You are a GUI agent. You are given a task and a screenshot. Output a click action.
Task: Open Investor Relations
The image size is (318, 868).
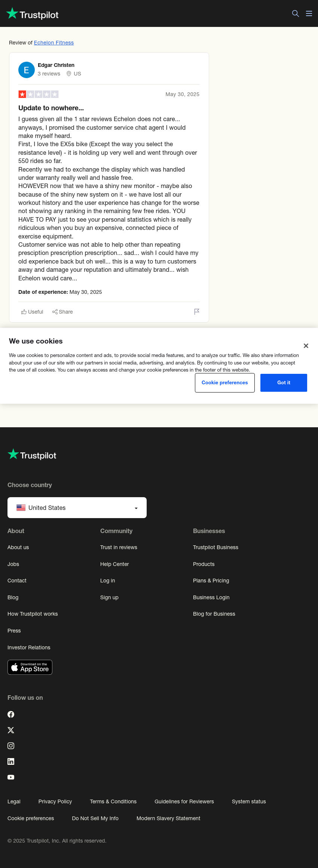(29, 647)
